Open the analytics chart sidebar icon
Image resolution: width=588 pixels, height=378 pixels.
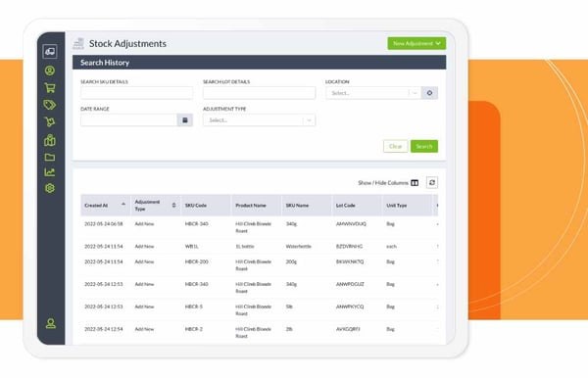pos(50,172)
